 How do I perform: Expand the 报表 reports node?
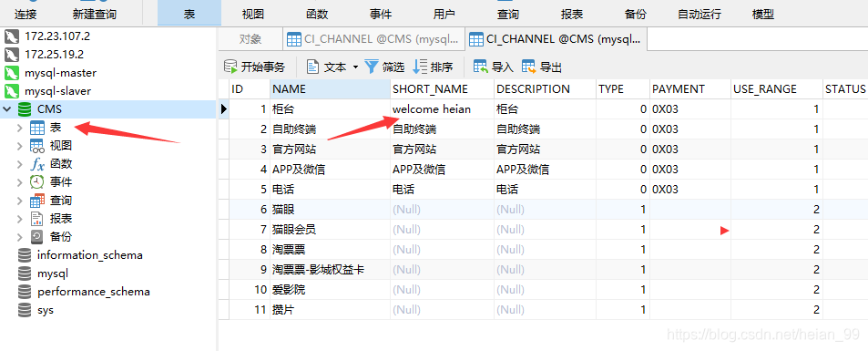coord(20,219)
